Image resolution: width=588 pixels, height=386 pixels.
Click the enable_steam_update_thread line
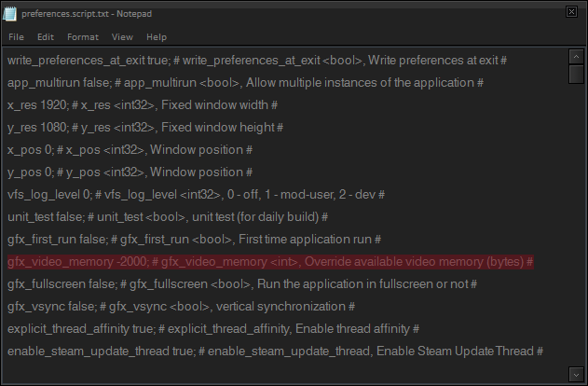pos(275,352)
